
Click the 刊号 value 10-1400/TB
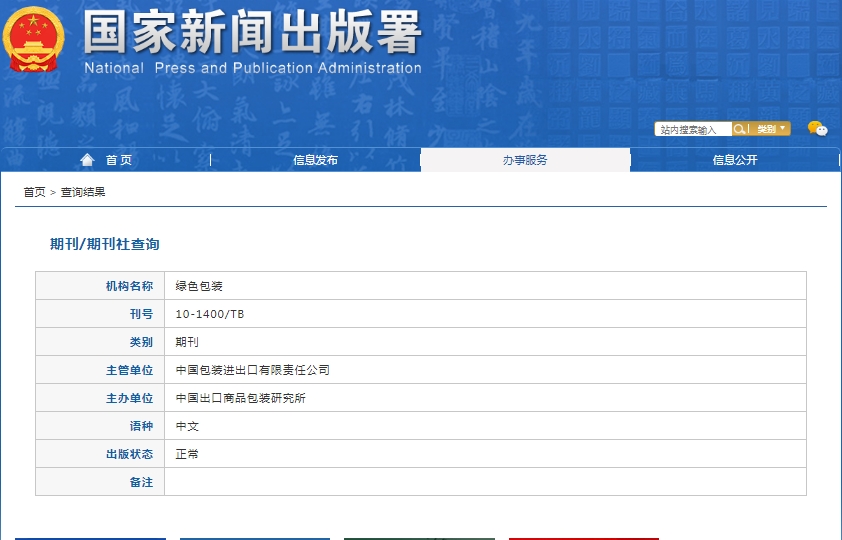click(x=209, y=314)
